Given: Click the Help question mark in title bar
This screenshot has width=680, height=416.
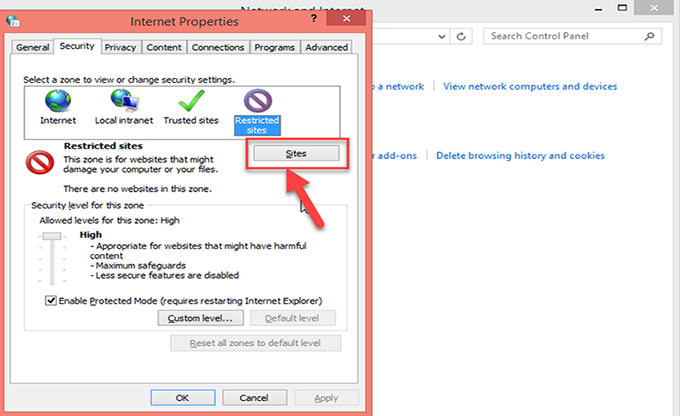Looking at the screenshot, I should pos(314,19).
